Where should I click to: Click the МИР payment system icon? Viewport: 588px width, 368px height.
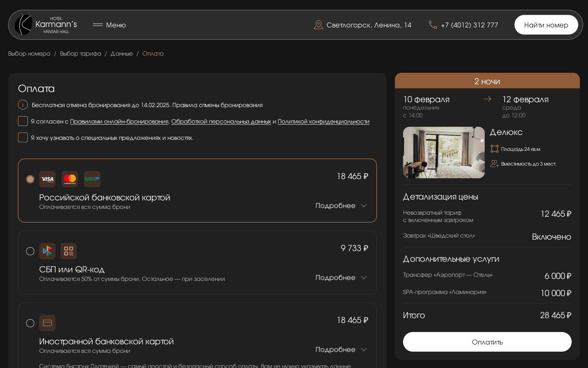(x=92, y=179)
